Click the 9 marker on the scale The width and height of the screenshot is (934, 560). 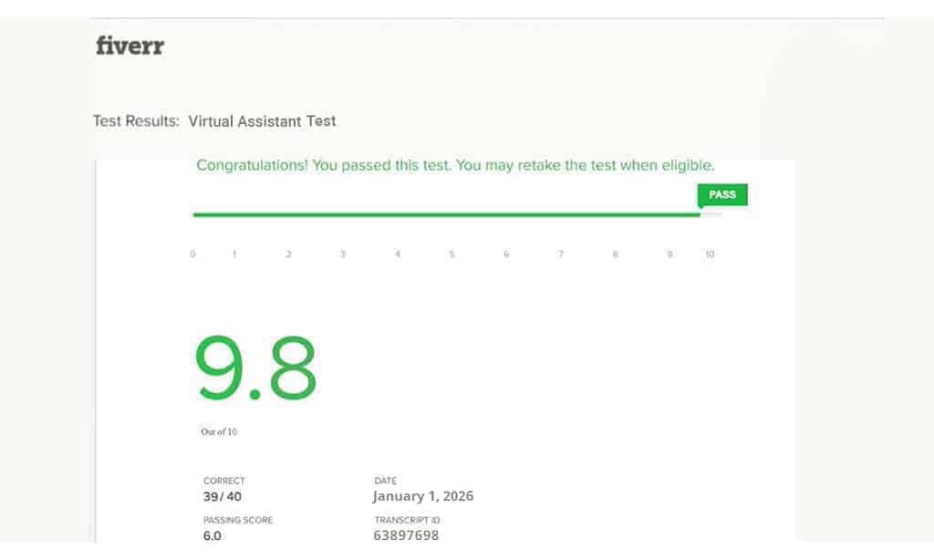(x=669, y=254)
